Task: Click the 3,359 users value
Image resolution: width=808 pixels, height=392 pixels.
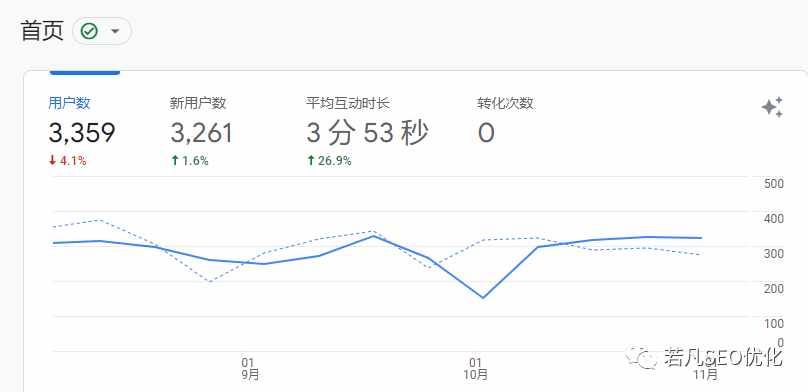Action: (82, 133)
